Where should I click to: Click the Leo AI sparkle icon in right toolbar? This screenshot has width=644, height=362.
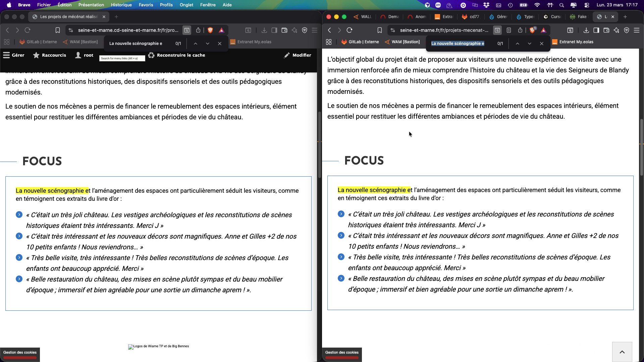click(x=616, y=30)
